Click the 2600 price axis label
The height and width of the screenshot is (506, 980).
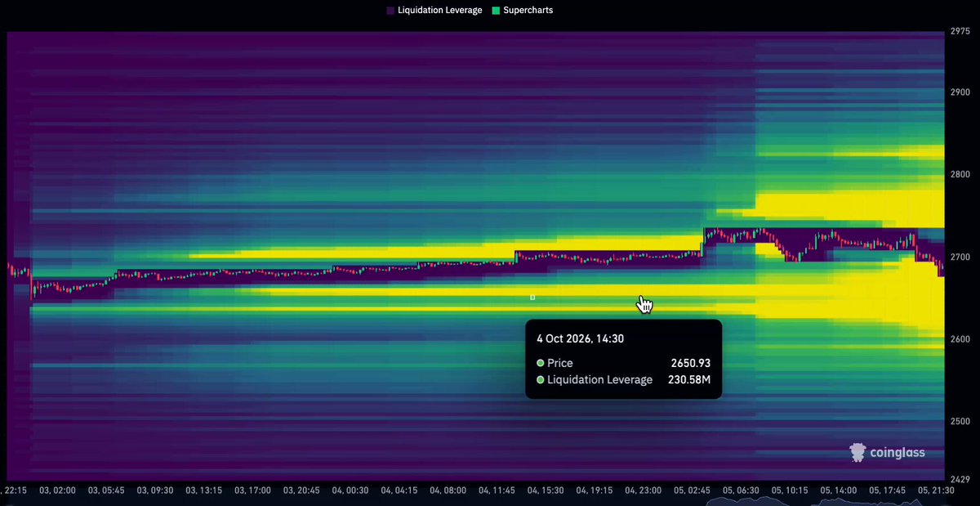coord(960,339)
